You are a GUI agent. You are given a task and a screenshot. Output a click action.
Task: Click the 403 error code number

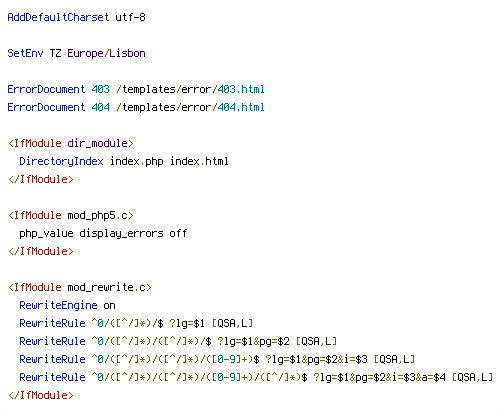[x=100, y=89]
